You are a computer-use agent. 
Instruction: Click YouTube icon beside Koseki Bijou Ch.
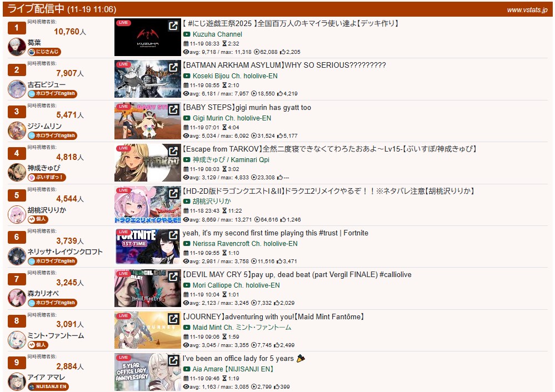187,76
